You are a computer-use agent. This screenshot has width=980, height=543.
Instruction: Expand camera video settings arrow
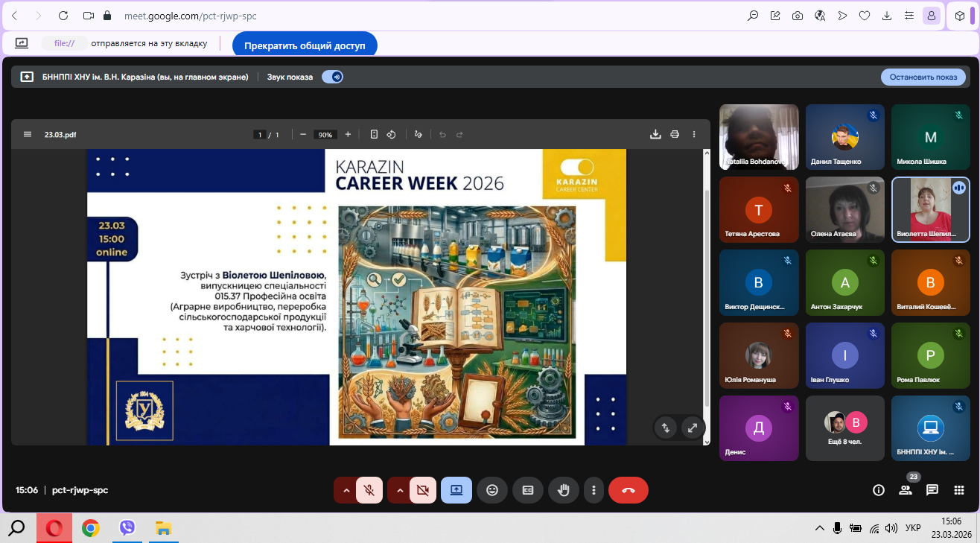pos(400,490)
